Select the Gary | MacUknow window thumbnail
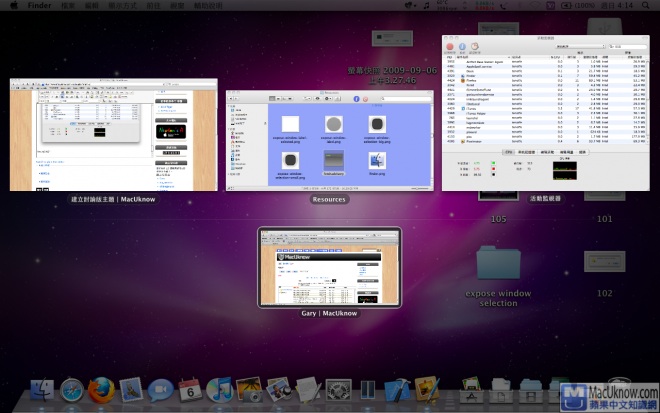The height and width of the screenshot is (413, 660). (x=329, y=267)
